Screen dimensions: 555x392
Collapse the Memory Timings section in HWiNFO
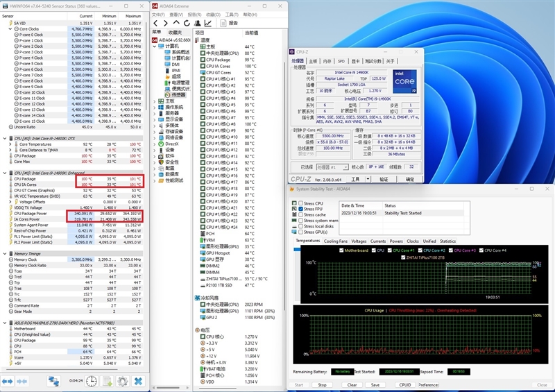(x=5, y=254)
